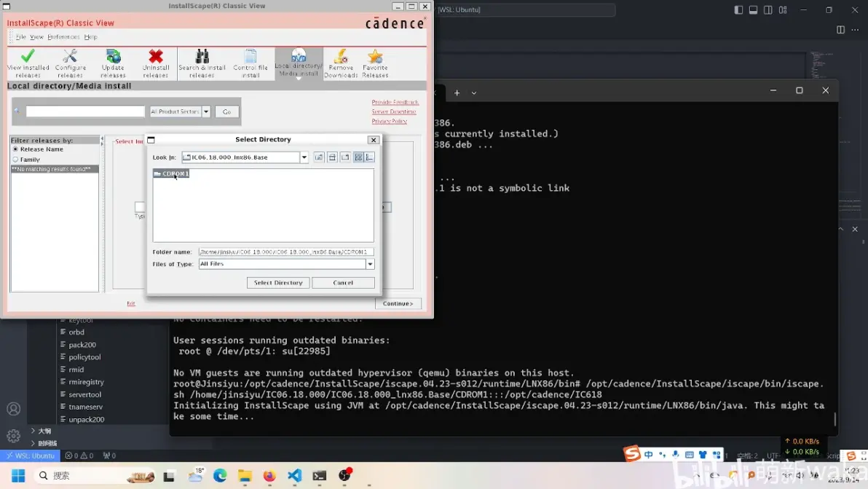Open Favorite Releases

click(375, 63)
